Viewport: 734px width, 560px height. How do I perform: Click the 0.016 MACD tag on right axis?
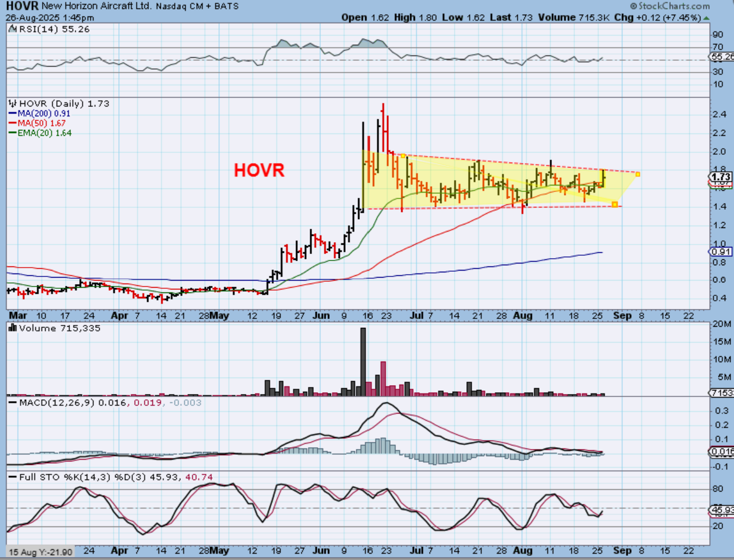tap(720, 451)
